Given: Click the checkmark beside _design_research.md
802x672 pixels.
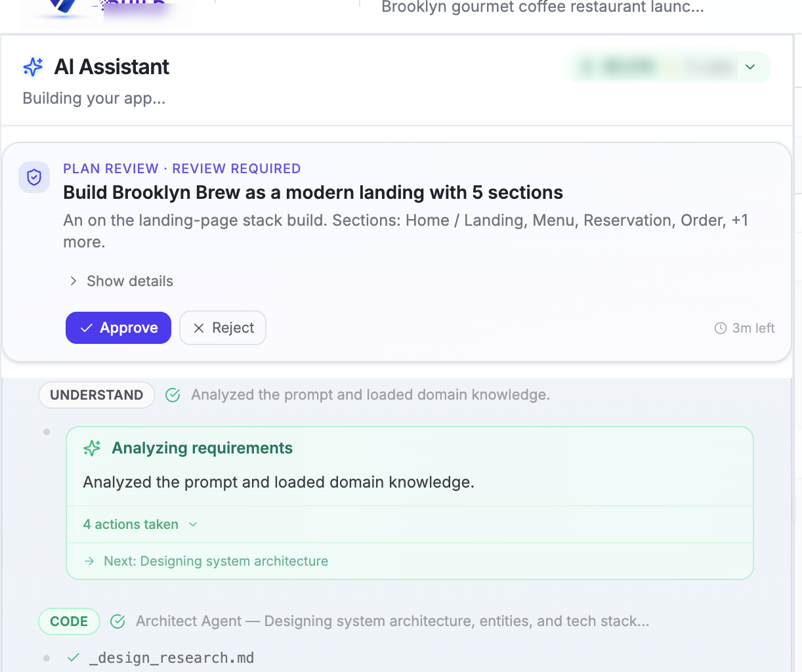Looking at the screenshot, I should pos(74,658).
